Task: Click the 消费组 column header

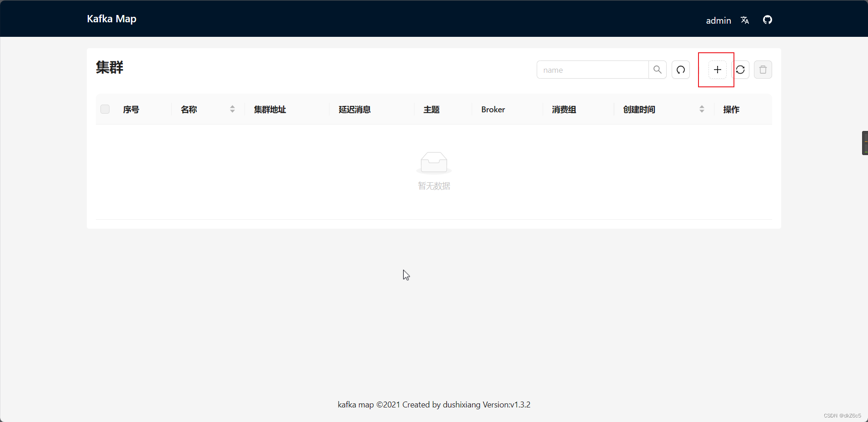Action: [564, 110]
